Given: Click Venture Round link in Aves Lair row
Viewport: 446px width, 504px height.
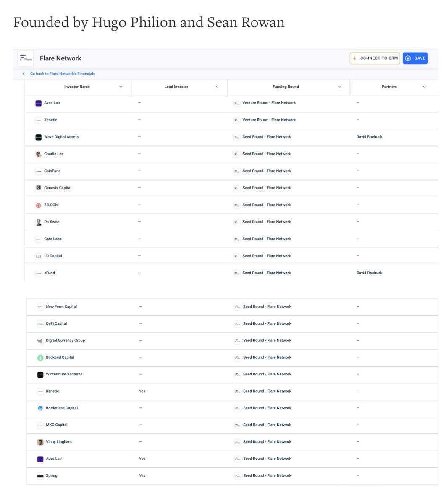Looking at the screenshot, I should coord(269,103).
